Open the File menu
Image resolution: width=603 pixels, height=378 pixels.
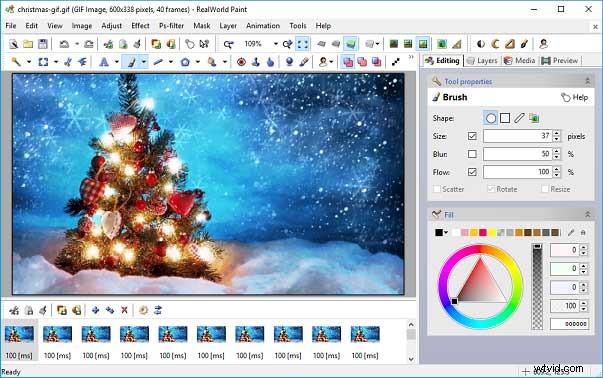tap(11, 26)
